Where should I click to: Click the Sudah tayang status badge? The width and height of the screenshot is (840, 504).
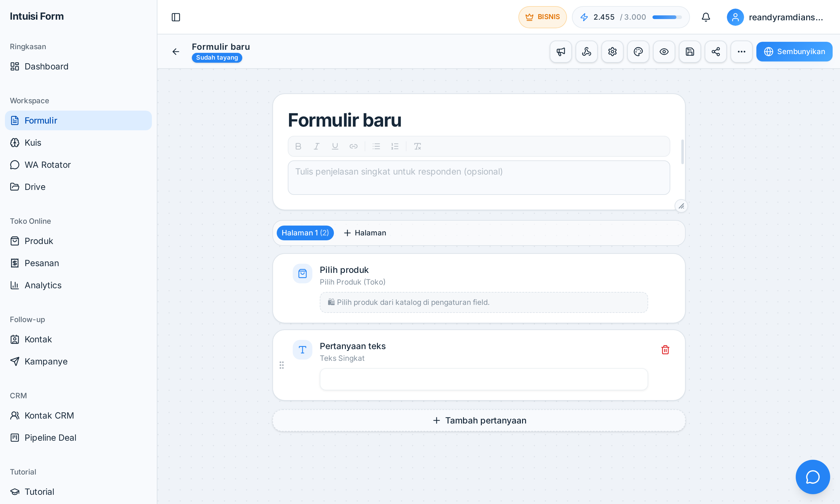pyautogui.click(x=217, y=58)
